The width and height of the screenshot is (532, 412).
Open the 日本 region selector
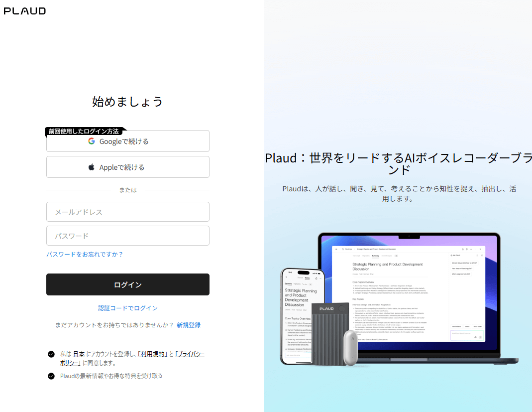click(x=79, y=354)
